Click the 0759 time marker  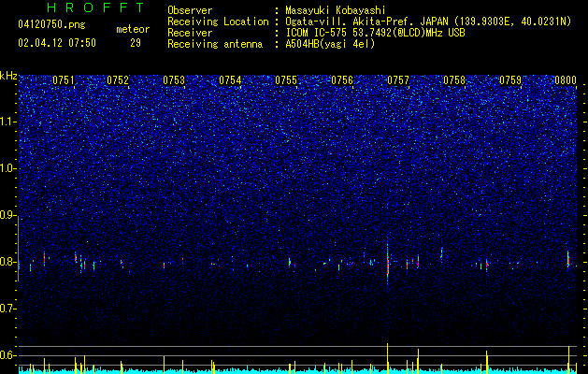tap(510, 80)
